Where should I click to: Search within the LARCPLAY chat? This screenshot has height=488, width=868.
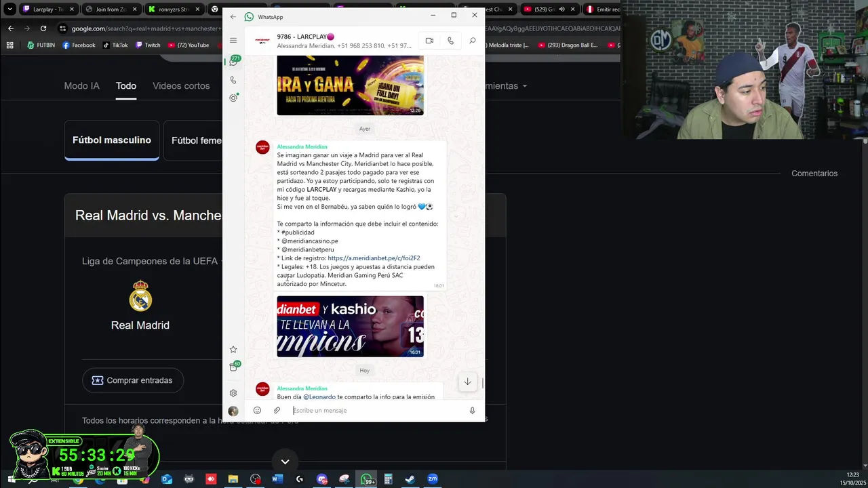coord(473,41)
